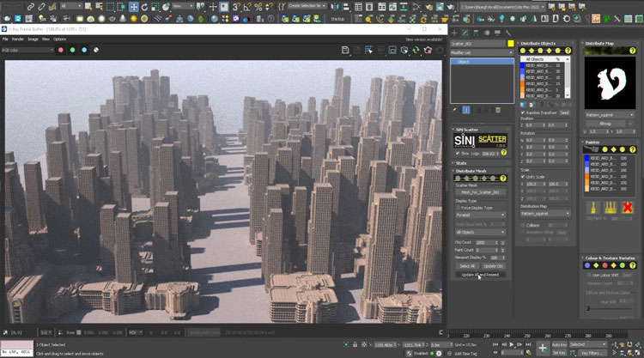This screenshot has width=644, height=358.
Task: Click the Key Filters button
Action: tap(591, 353)
